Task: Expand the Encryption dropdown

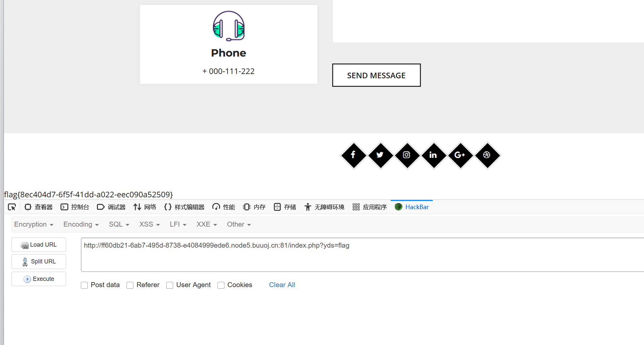Action: [x=34, y=224]
